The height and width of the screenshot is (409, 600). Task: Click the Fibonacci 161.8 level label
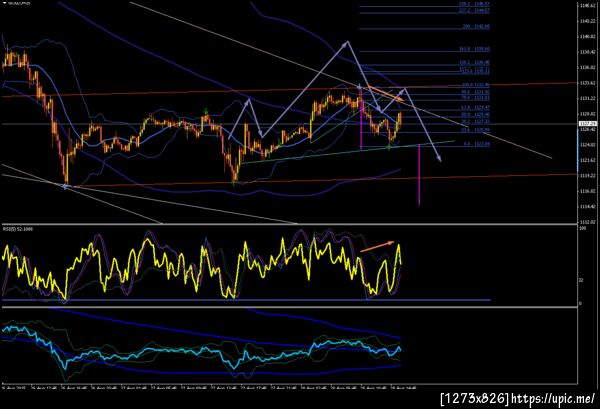(x=474, y=49)
